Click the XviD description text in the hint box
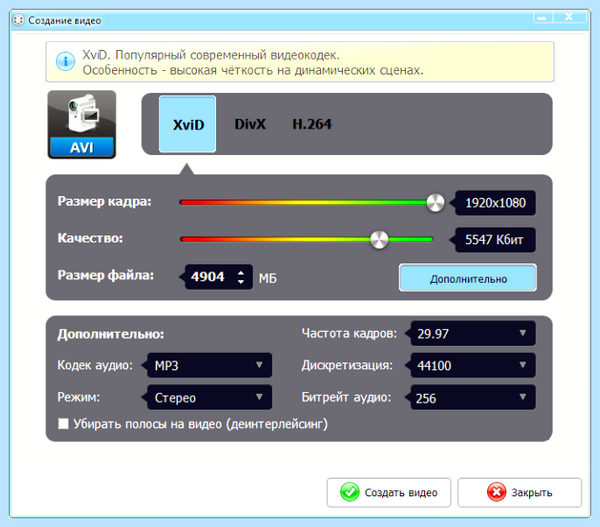The height and width of the screenshot is (527, 600). point(253,62)
